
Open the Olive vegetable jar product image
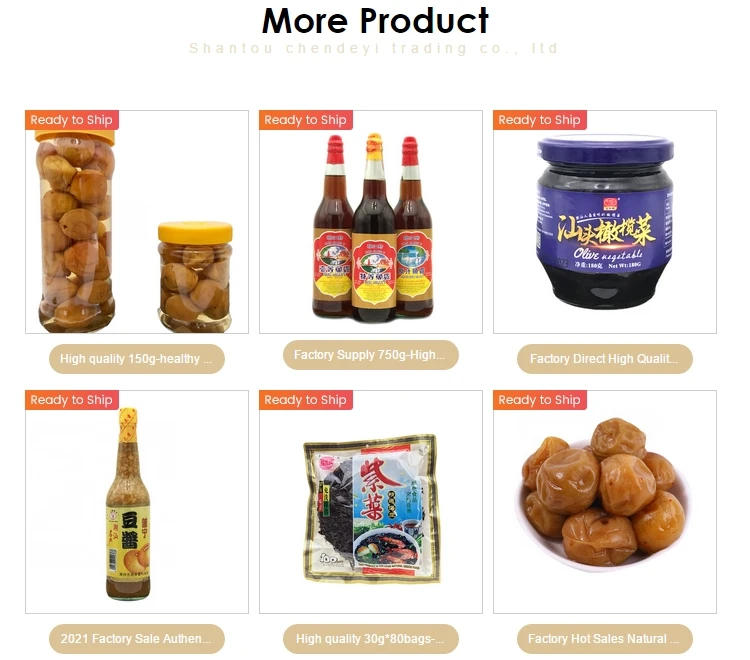click(605, 222)
